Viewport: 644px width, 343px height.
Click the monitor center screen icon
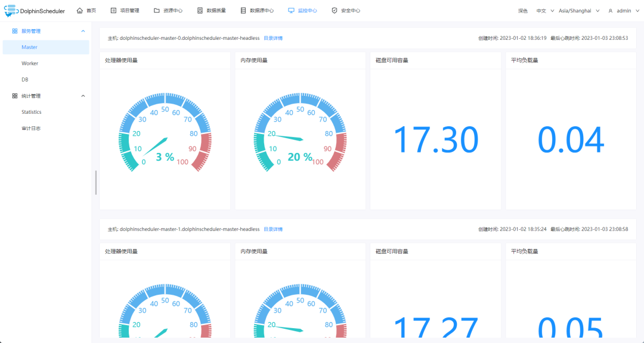(291, 11)
